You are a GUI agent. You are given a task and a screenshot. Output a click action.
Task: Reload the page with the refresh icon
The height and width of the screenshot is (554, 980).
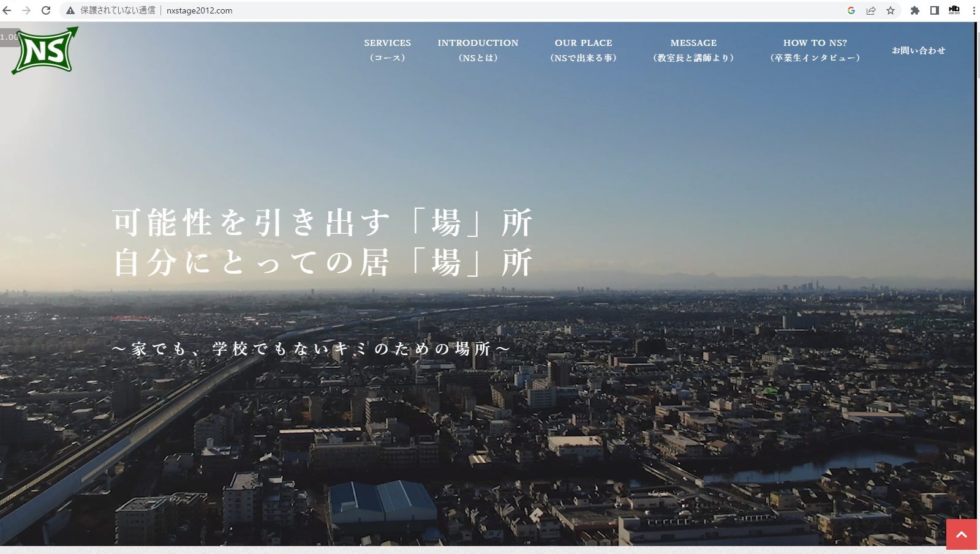coord(46,10)
